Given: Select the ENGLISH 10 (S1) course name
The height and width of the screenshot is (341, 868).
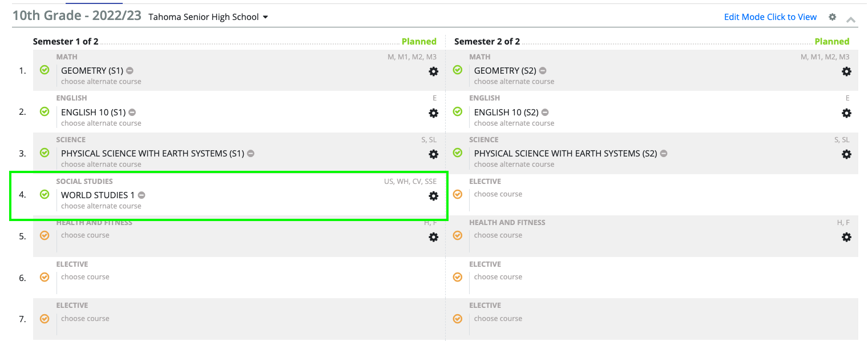Looking at the screenshot, I should (x=93, y=113).
